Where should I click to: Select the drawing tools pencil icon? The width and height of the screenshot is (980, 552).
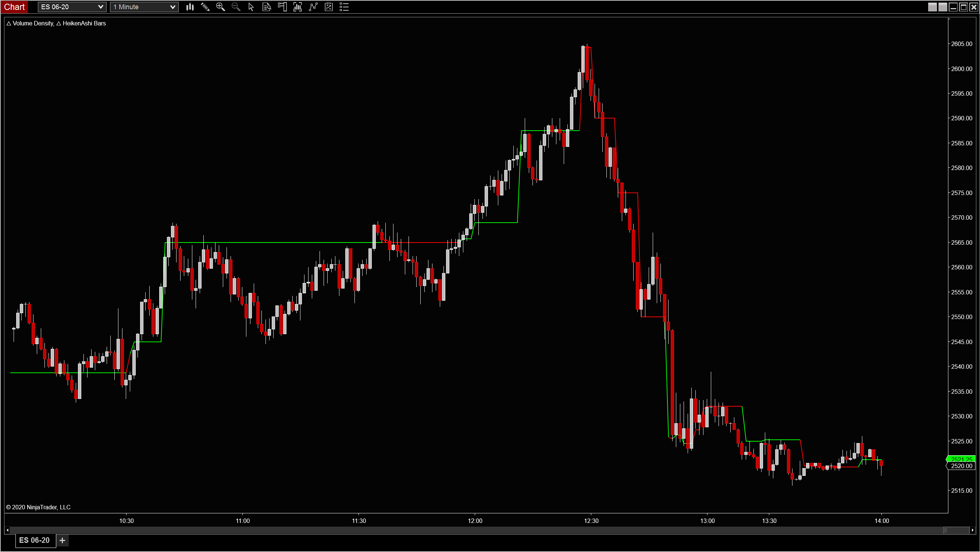pyautogui.click(x=205, y=7)
